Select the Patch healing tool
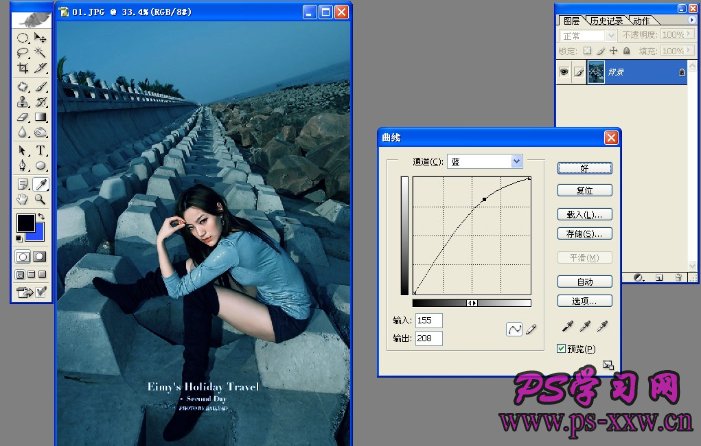 click(x=23, y=87)
